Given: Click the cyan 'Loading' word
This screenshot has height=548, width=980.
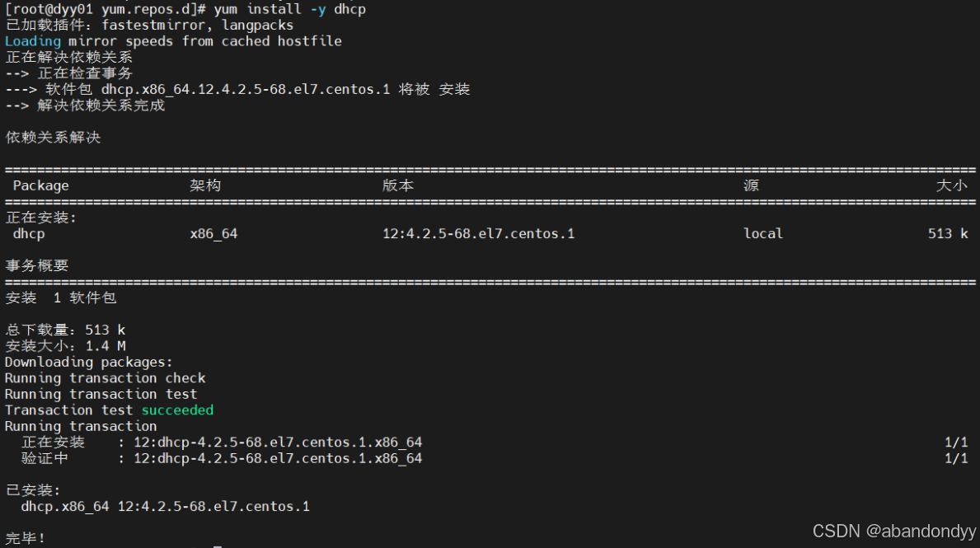Looking at the screenshot, I should click(33, 41).
